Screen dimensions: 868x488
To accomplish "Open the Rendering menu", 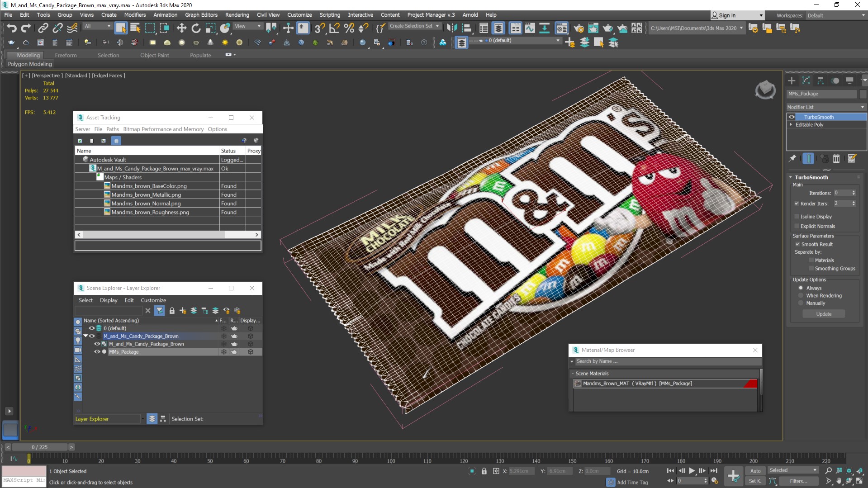I will [x=237, y=15].
